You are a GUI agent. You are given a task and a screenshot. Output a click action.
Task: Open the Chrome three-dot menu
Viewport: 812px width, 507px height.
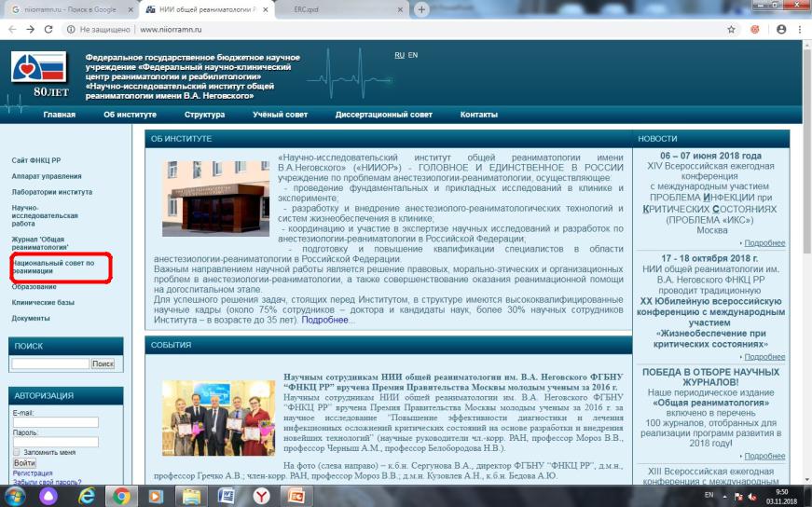(x=800, y=30)
